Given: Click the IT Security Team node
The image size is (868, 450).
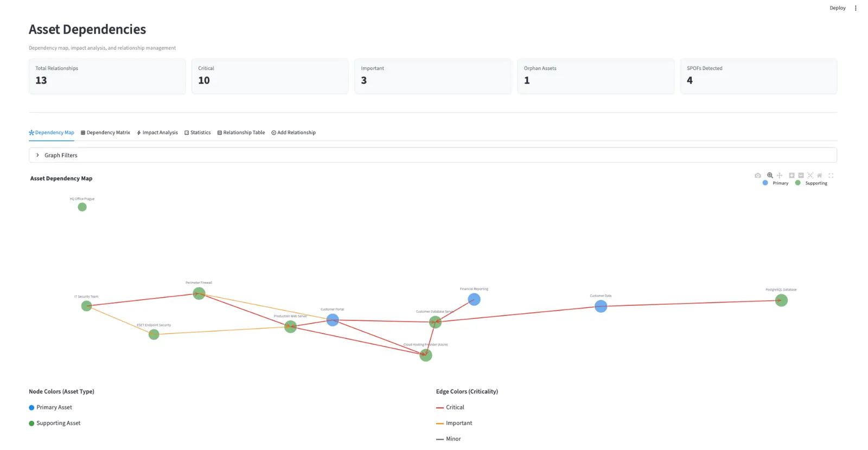Looking at the screenshot, I should click(86, 306).
